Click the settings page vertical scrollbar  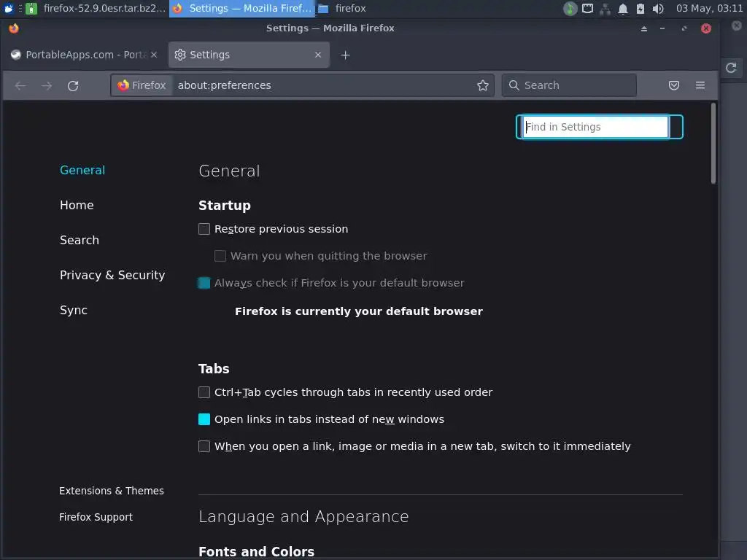(713, 143)
